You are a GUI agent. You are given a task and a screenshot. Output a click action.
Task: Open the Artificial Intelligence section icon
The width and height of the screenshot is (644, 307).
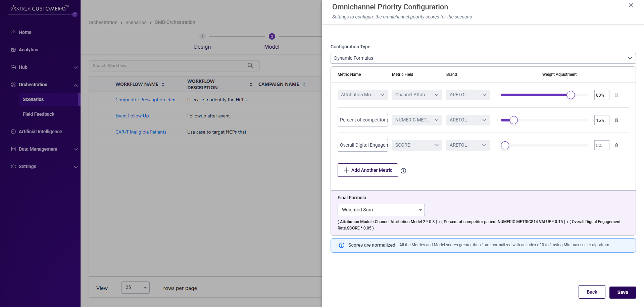pos(13,131)
